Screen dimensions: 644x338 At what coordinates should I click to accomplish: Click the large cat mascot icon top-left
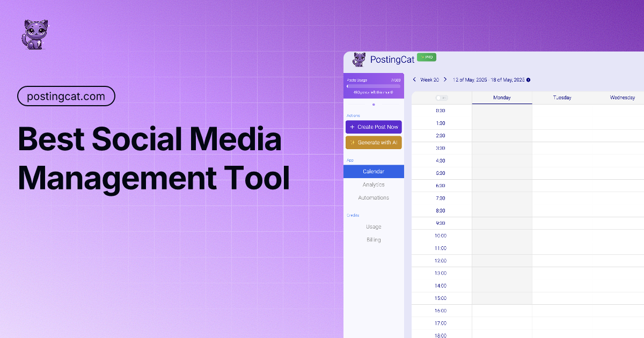point(33,35)
